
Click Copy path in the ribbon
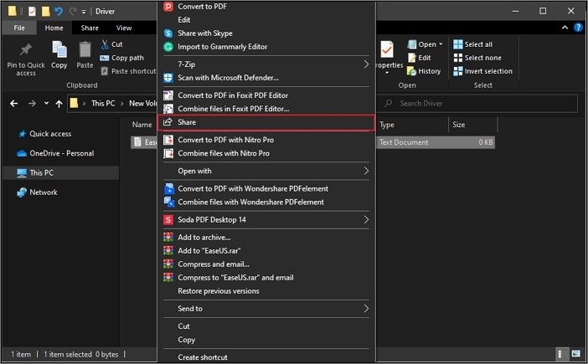pos(122,58)
